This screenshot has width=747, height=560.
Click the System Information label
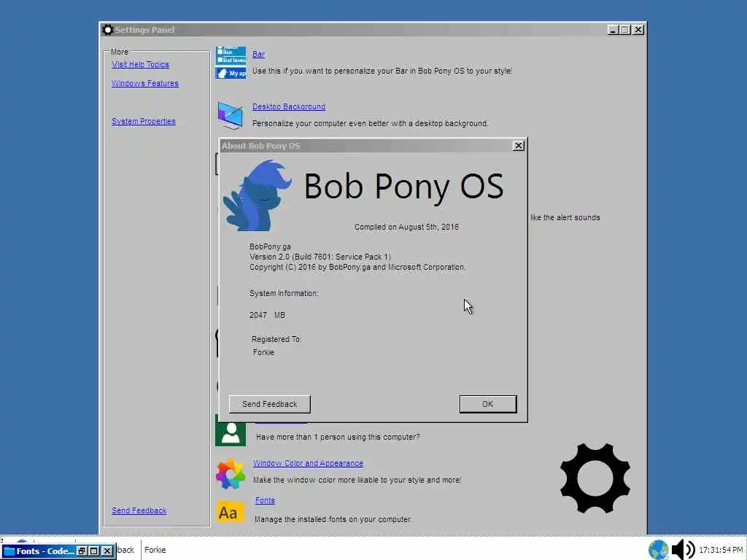pos(284,293)
